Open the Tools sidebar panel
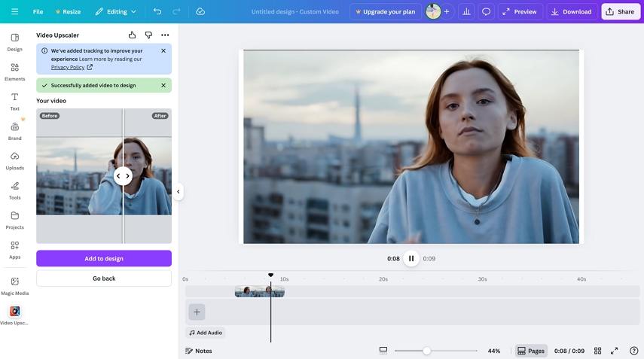 point(15,190)
